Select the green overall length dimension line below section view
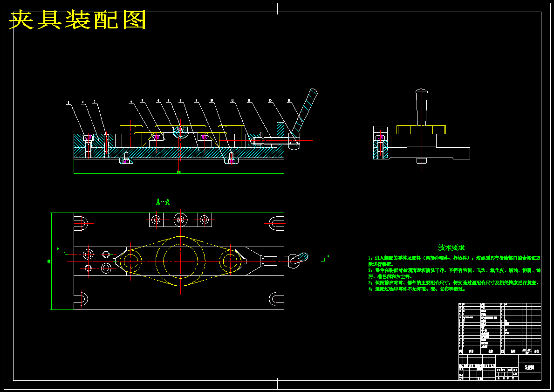 [x=179, y=173]
